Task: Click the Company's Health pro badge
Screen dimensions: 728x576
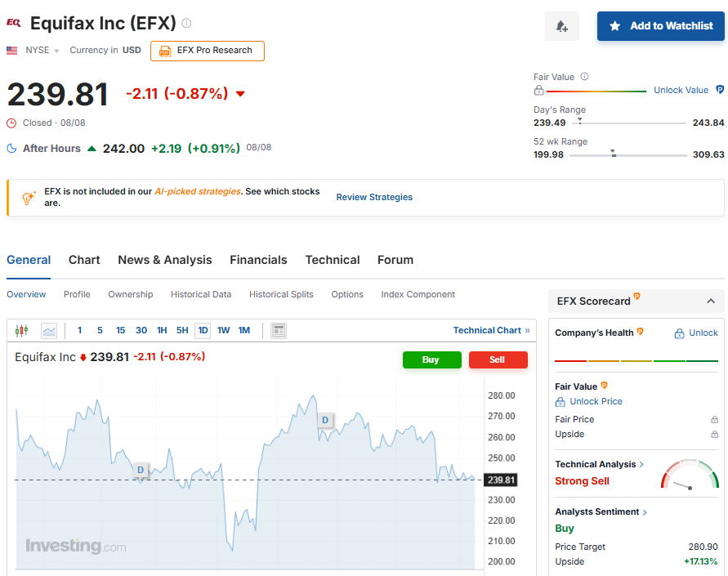Action: (641, 331)
